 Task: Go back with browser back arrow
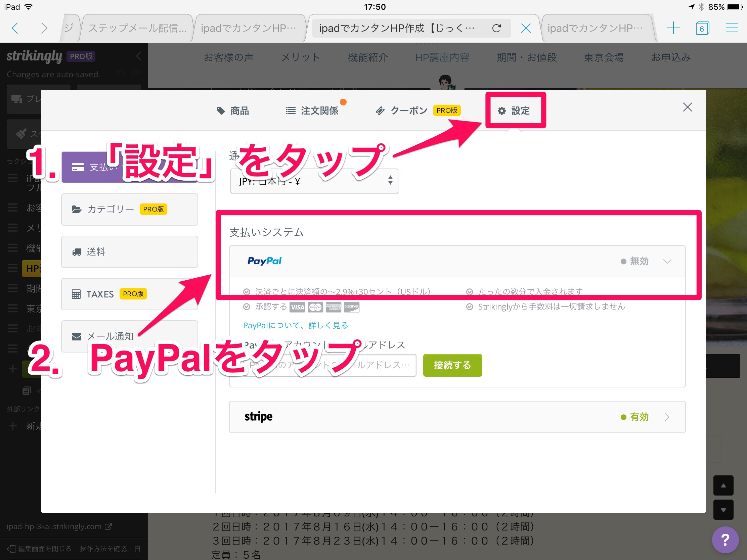[15, 28]
